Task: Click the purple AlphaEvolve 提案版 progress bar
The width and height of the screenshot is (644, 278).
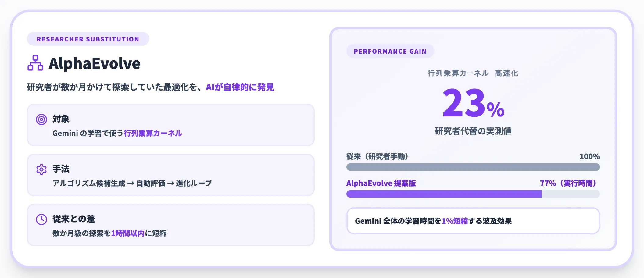Action: point(444,194)
